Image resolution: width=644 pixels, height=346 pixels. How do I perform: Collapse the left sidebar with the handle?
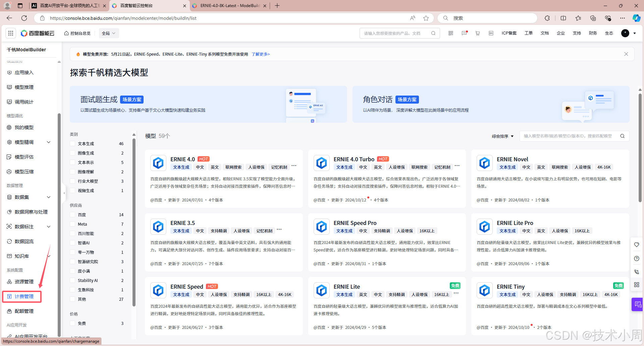click(64, 193)
